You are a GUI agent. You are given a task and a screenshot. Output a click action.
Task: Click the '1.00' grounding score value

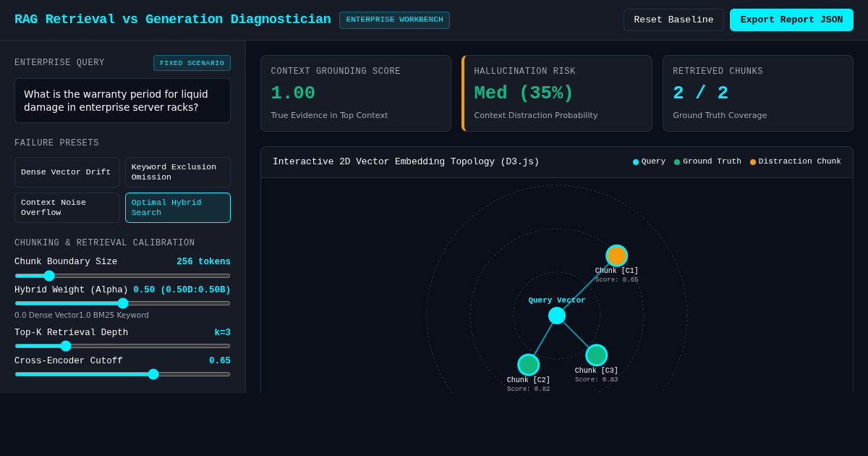point(293,93)
